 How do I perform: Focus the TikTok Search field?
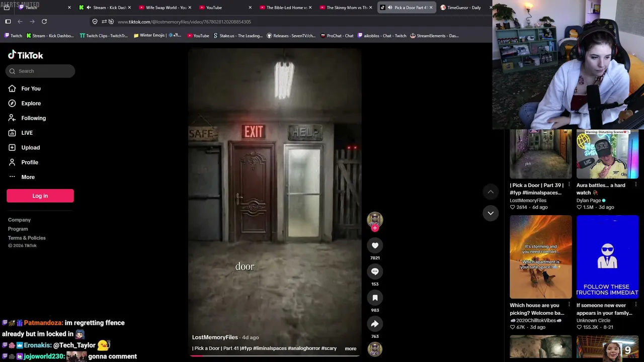point(41,71)
